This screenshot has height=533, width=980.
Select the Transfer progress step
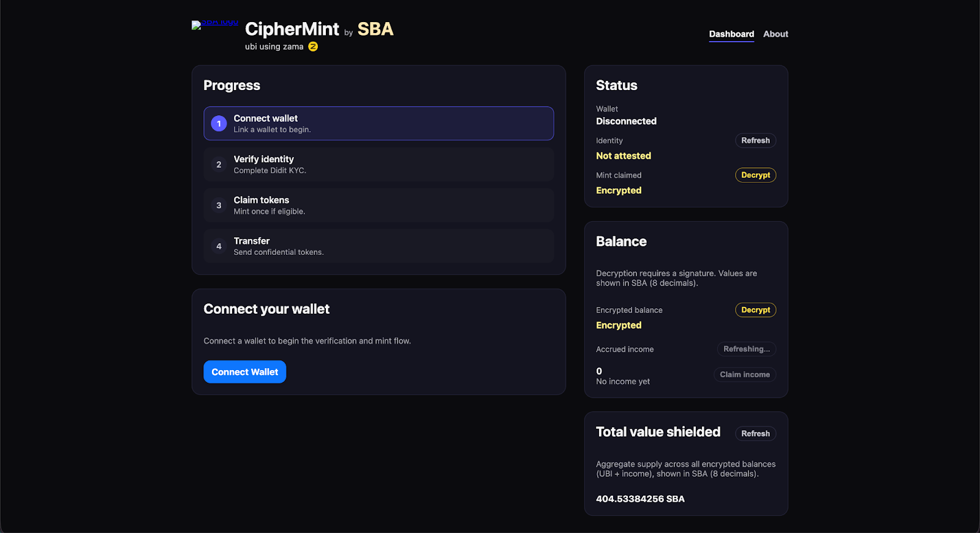click(379, 246)
